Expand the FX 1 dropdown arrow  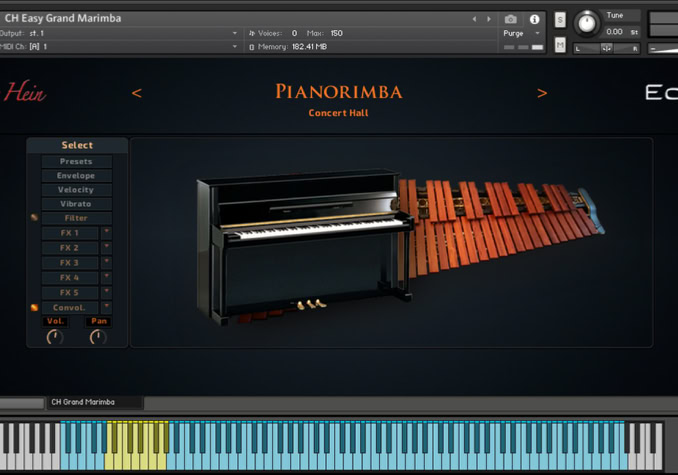point(106,233)
